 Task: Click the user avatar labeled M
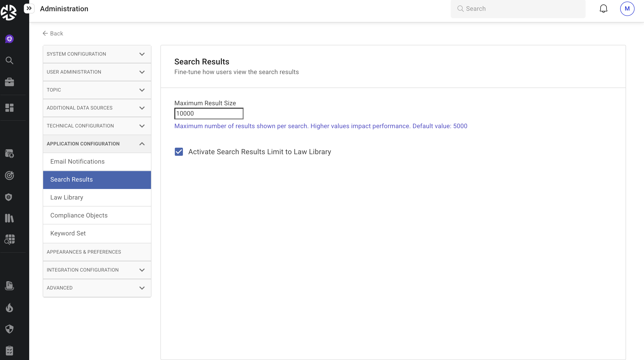pos(627,9)
